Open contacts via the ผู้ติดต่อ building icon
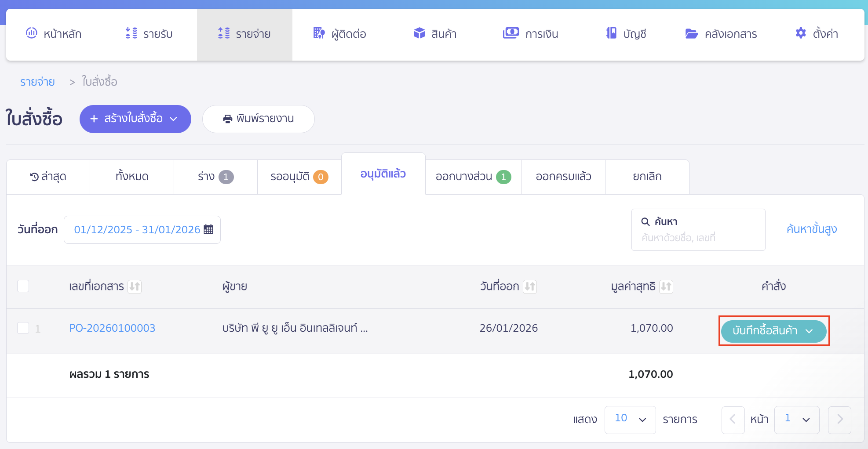The image size is (868, 449). pos(319,33)
